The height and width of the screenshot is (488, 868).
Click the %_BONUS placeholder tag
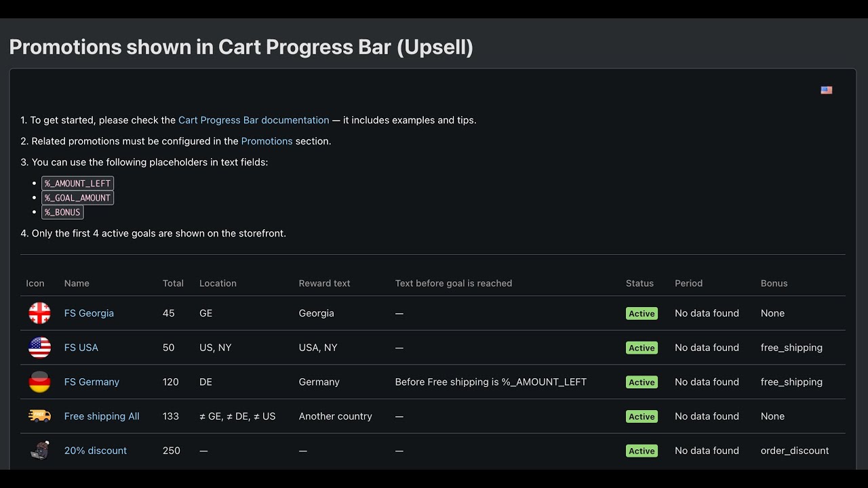[62, 212]
